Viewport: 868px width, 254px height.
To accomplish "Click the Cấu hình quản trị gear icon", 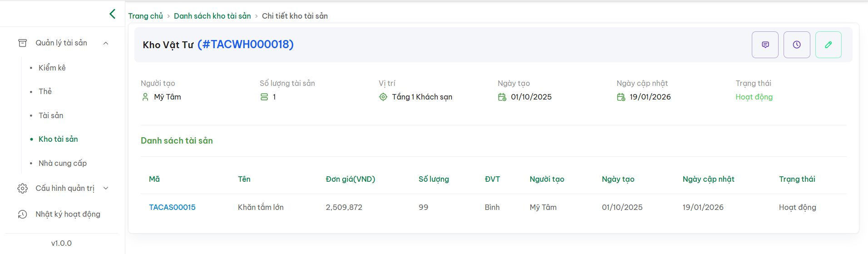I will [22, 189].
